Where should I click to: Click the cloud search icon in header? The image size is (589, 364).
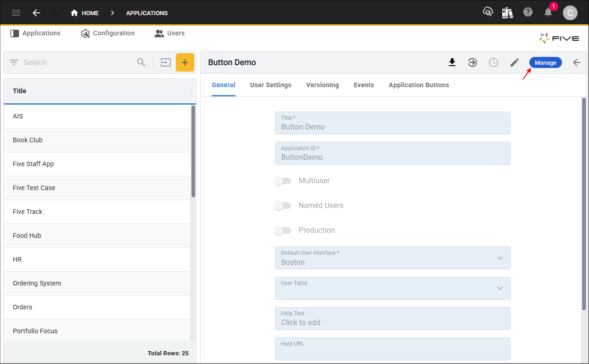point(488,12)
